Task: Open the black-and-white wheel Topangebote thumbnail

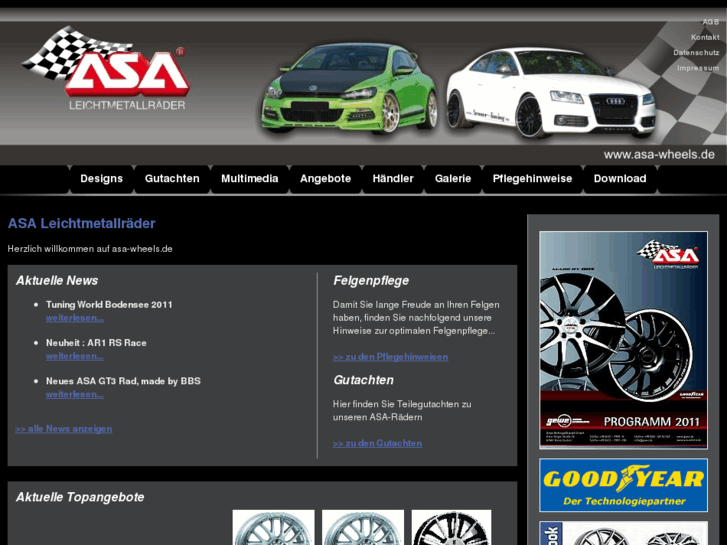Action: pos(451,527)
